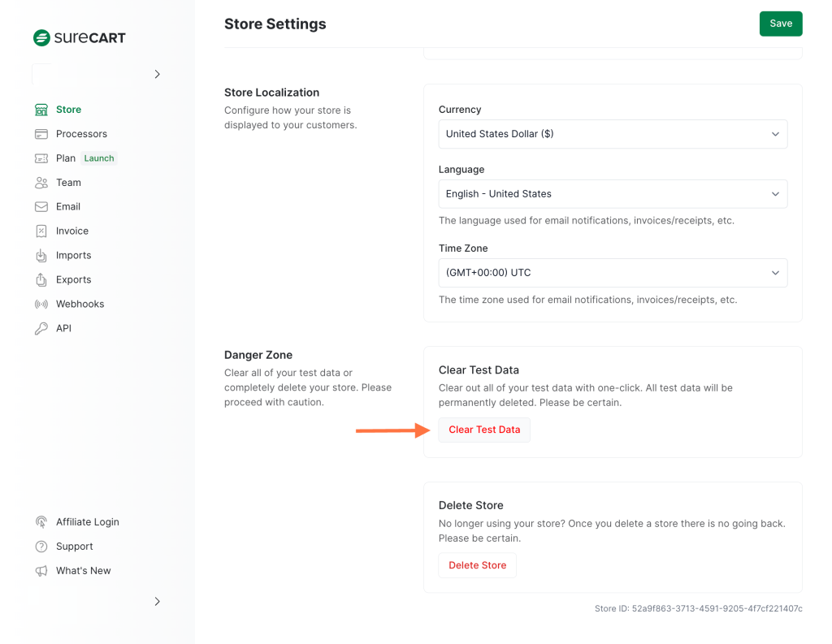Open the Time Zone dropdown
832x644 pixels.
[613, 273]
